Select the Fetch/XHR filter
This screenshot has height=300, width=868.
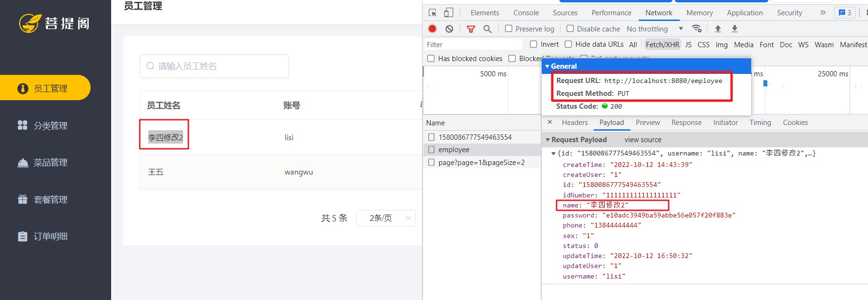pos(662,44)
